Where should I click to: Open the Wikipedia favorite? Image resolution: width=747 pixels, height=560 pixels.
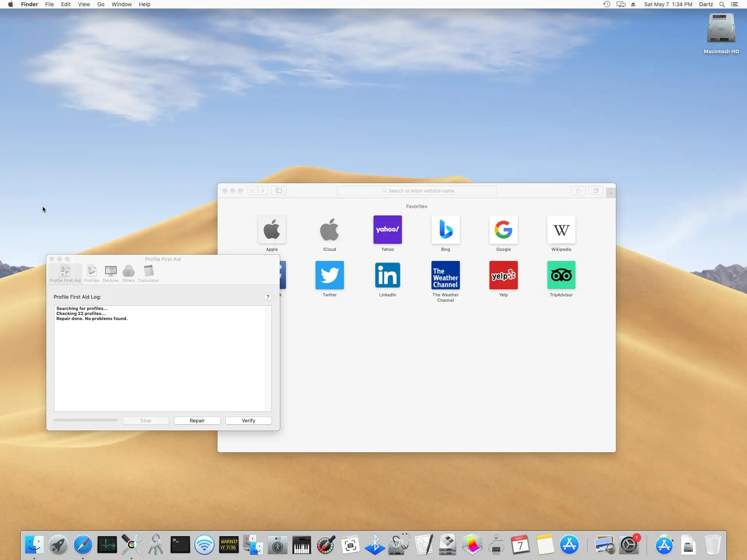tap(561, 230)
